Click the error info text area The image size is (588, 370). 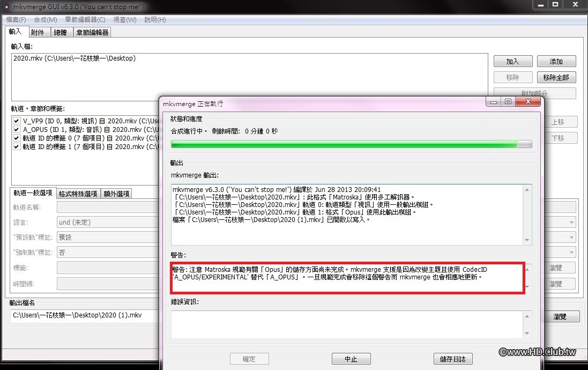(x=348, y=324)
